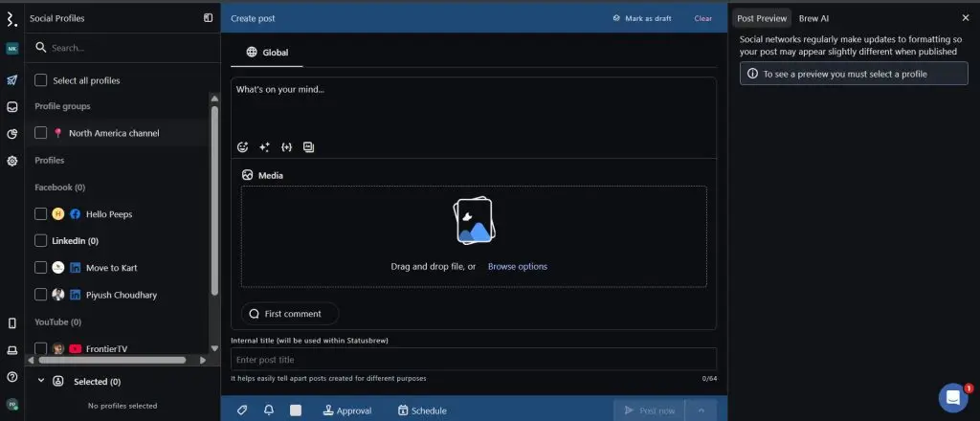Image resolution: width=980 pixels, height=421 pixels.
Task: Click the North America channel label
Action: [114, 133]
